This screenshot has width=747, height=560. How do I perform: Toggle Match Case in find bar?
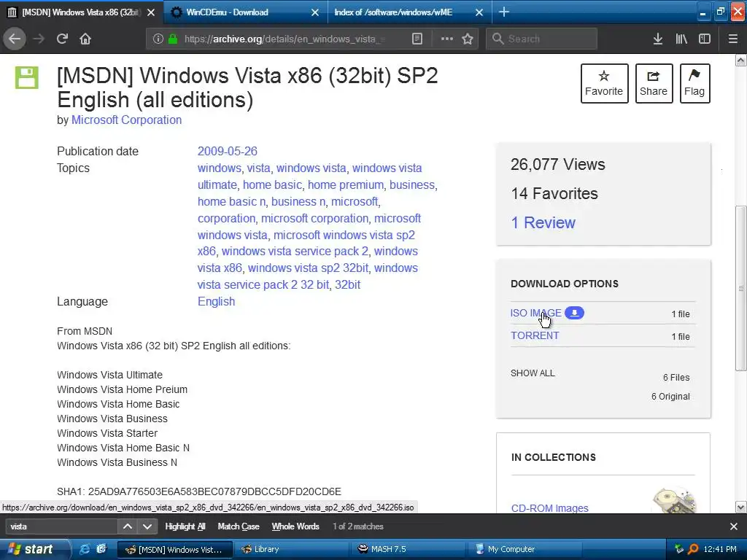click(x=239, y=526)
